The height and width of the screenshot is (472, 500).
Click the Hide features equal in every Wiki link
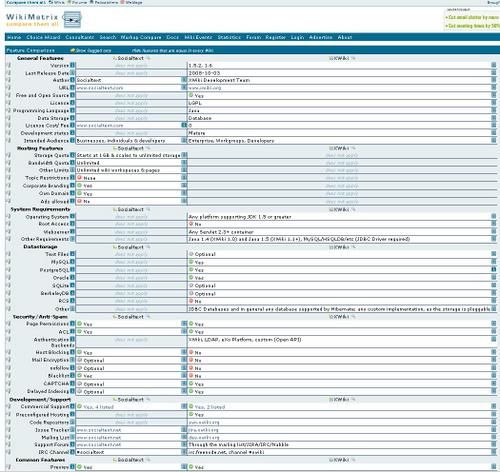point(173,51)
